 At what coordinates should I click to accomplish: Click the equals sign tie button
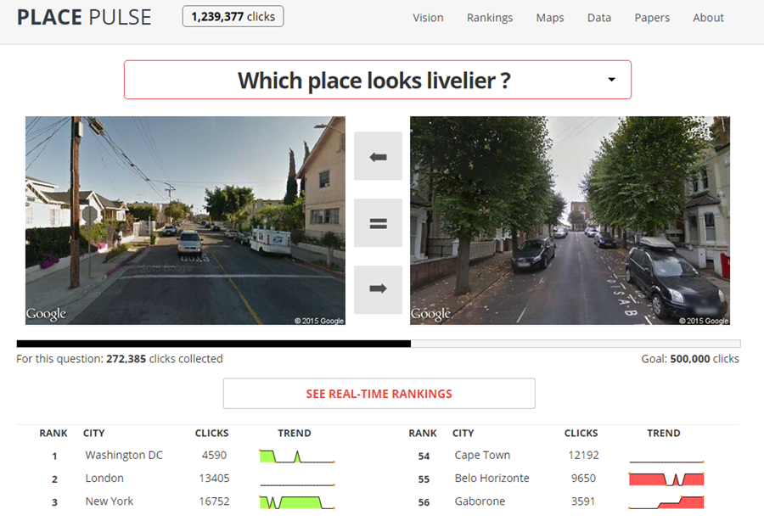point(378,223)
